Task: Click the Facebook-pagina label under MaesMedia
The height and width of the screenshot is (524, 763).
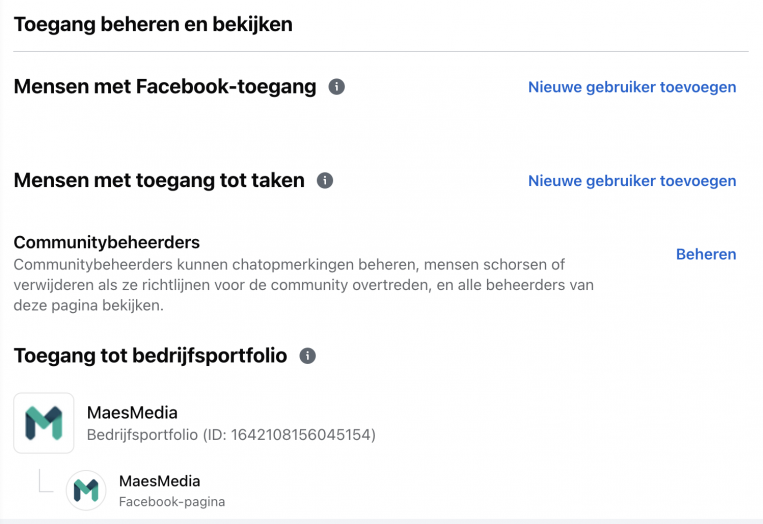Action: (x=172, y=502)
